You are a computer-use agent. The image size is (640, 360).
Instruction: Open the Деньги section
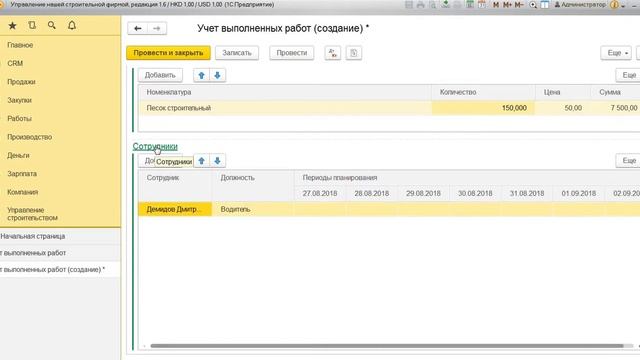tap(18, 155)
